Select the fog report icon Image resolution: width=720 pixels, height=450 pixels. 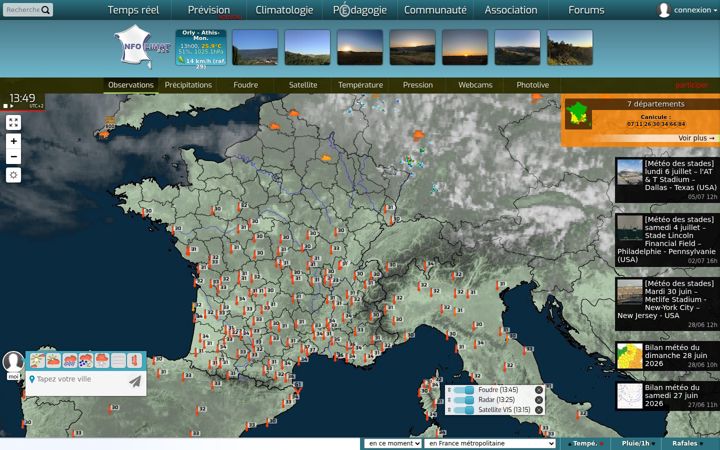118,360
